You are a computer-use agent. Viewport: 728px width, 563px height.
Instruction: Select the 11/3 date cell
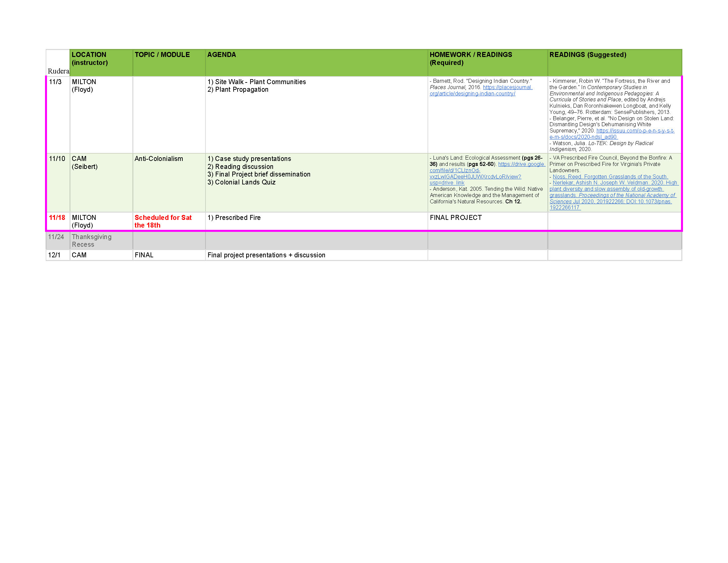[x=55, y=82]
